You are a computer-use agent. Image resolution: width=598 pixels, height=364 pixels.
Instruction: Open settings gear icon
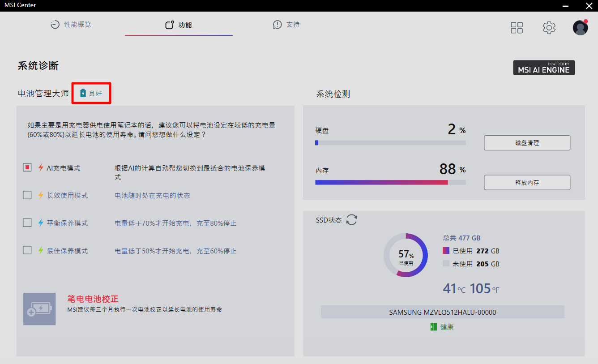(549, 28)
